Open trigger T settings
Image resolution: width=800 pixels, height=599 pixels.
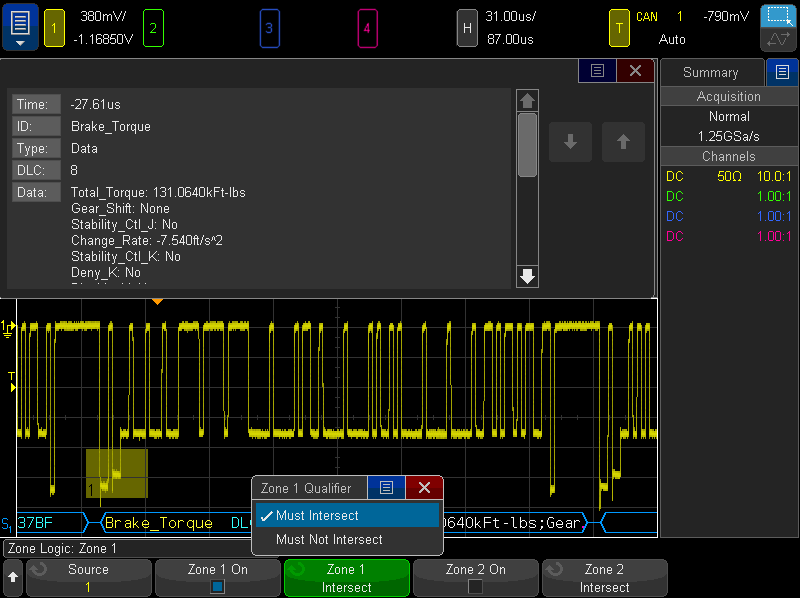(x=620, y=28)
